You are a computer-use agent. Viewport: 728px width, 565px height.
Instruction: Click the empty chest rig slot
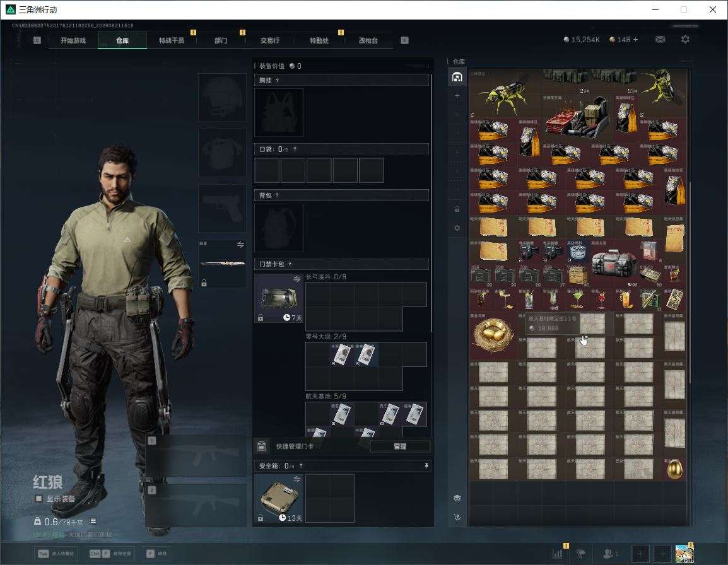click(x=279, y=112)
